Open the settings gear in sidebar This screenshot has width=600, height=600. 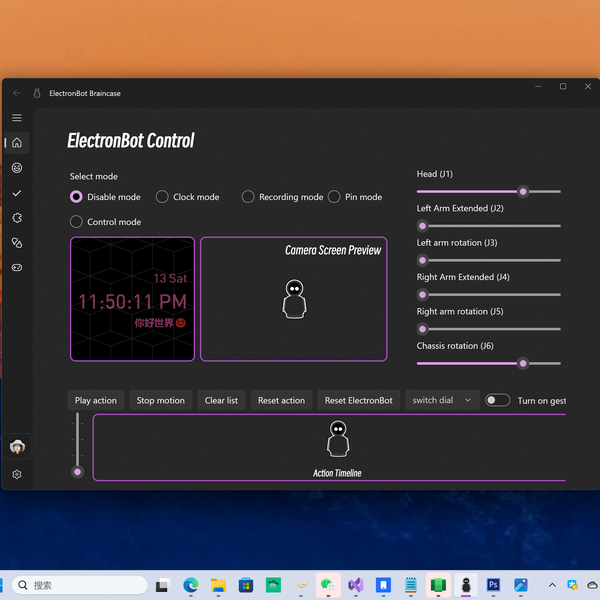coord(17,474)
